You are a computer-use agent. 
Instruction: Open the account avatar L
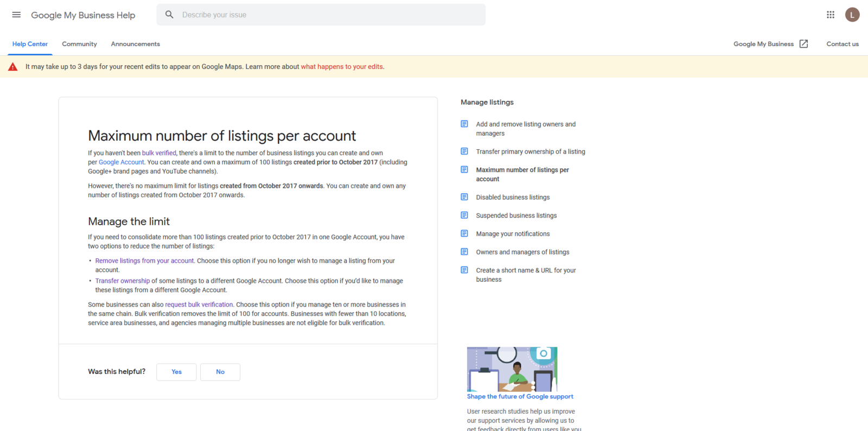coord(852,15)
